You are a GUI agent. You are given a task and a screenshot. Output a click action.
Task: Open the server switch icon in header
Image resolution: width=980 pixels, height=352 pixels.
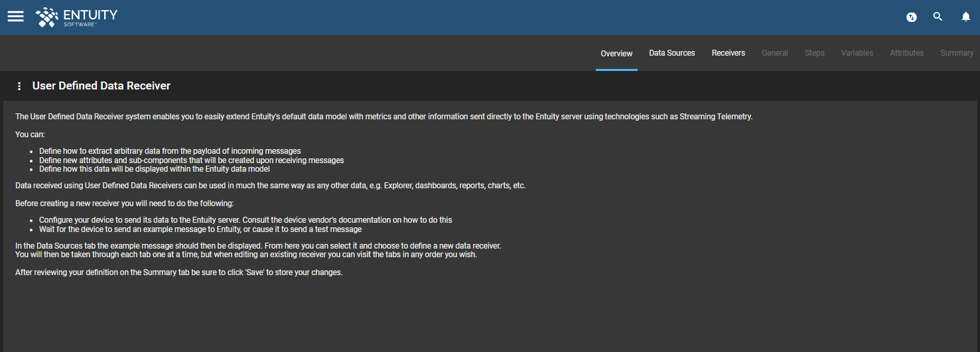click(x=912, y=17)
